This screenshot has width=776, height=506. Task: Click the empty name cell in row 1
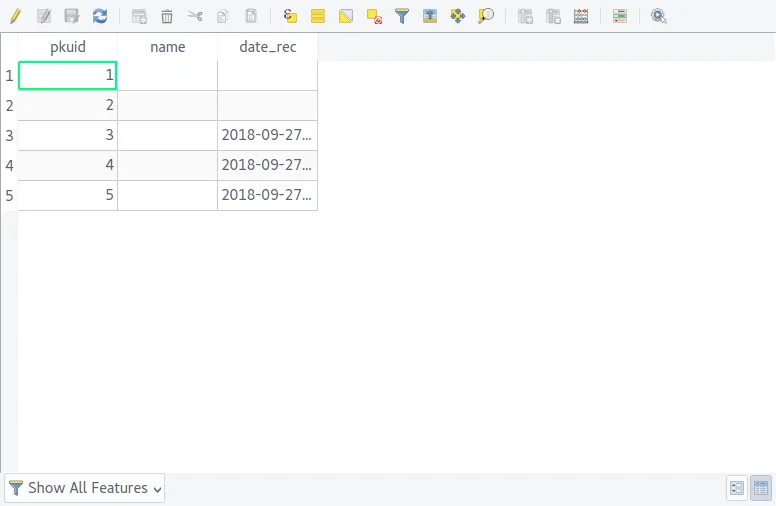click(168, 76)
